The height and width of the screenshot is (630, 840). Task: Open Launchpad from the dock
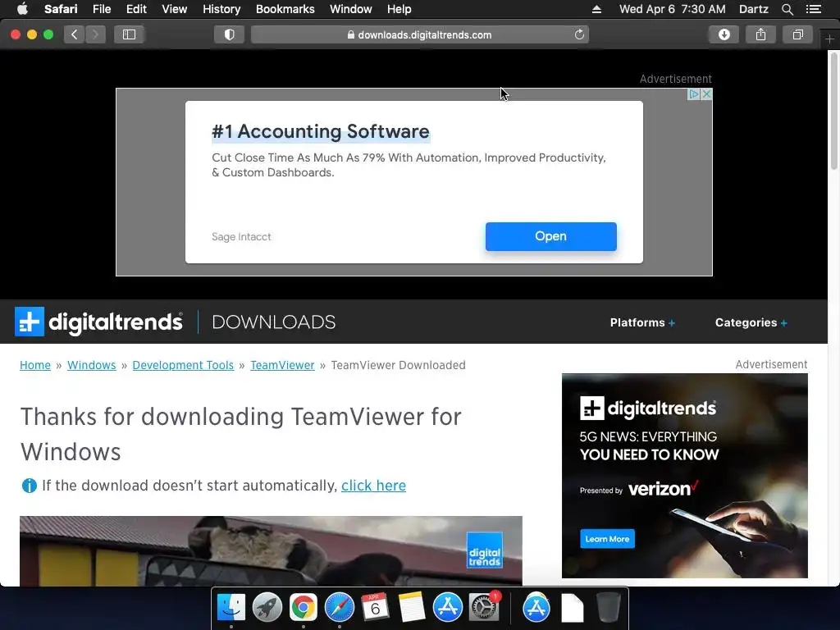tap(267, 608)
